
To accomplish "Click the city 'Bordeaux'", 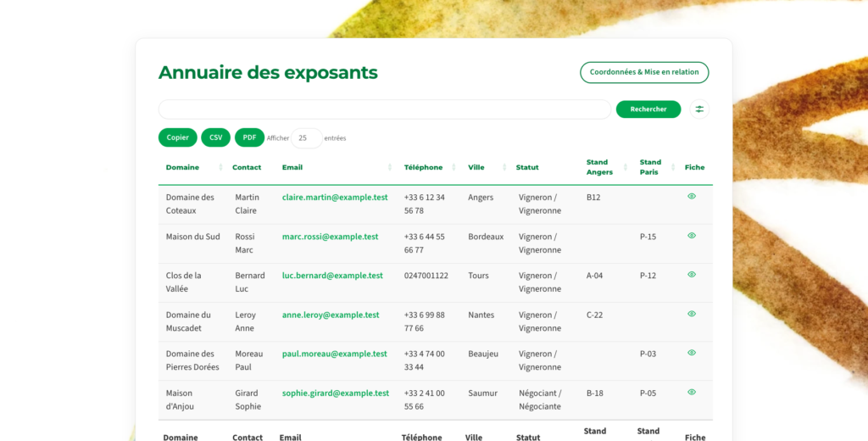I will pyautogui.click(x=486, y=237).
